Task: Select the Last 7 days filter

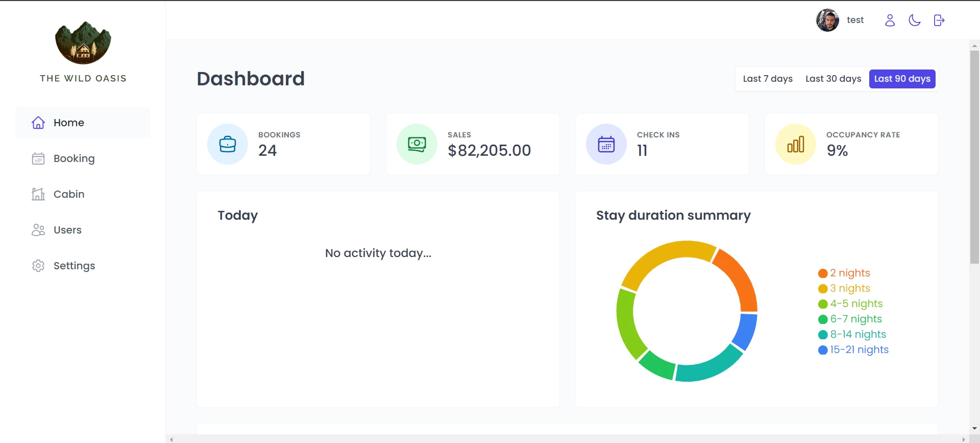Action: [767, 79]
